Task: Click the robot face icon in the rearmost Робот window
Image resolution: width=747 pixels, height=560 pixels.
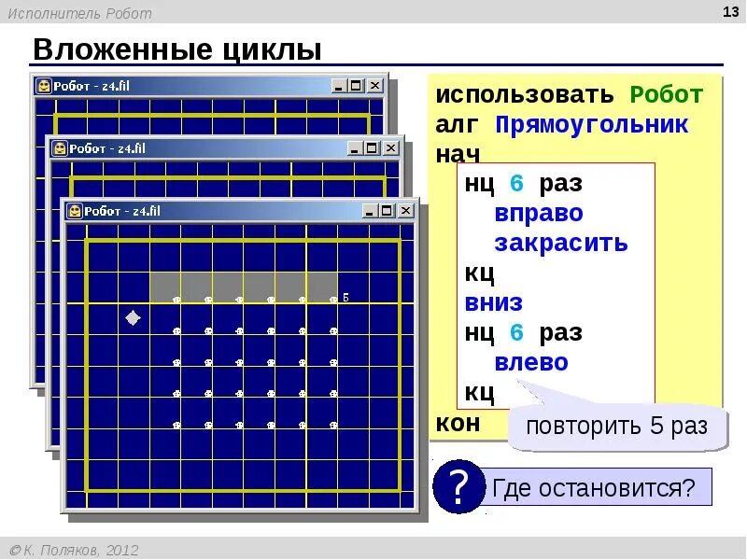Action: (x=44, y=86)
